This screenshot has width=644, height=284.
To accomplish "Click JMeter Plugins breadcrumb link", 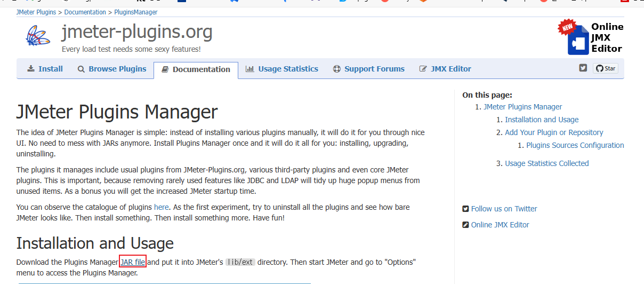I will tap(36, 12).
